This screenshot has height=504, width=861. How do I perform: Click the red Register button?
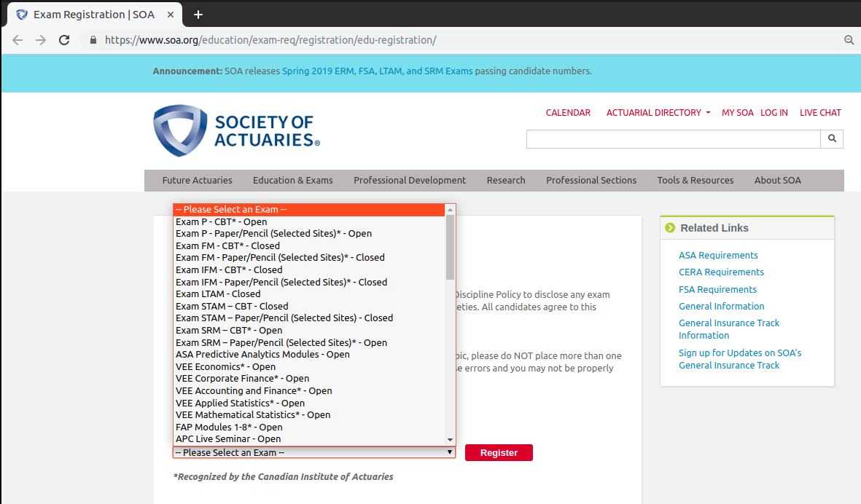(499, 452)
